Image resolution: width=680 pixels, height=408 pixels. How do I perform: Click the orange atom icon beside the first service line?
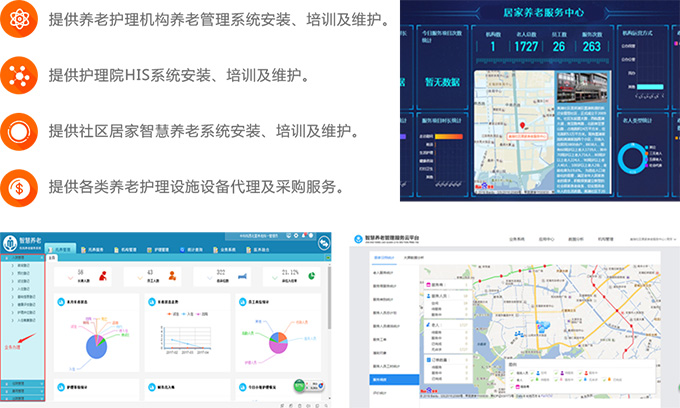coord(20,18)
